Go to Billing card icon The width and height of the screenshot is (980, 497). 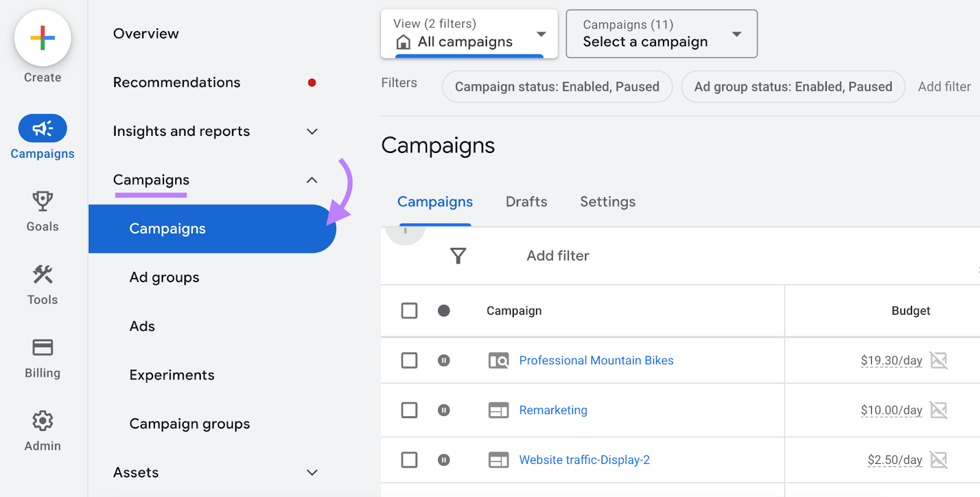point(42,348)
